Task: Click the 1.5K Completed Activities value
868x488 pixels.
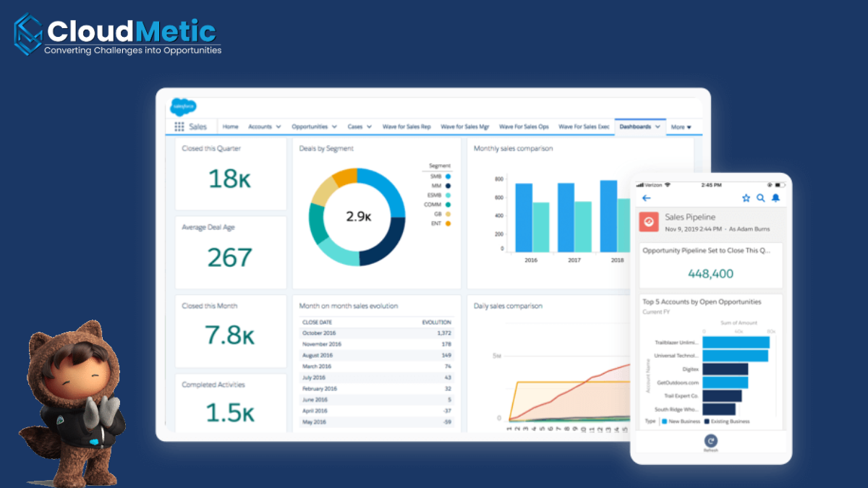Action: [230, 412]
